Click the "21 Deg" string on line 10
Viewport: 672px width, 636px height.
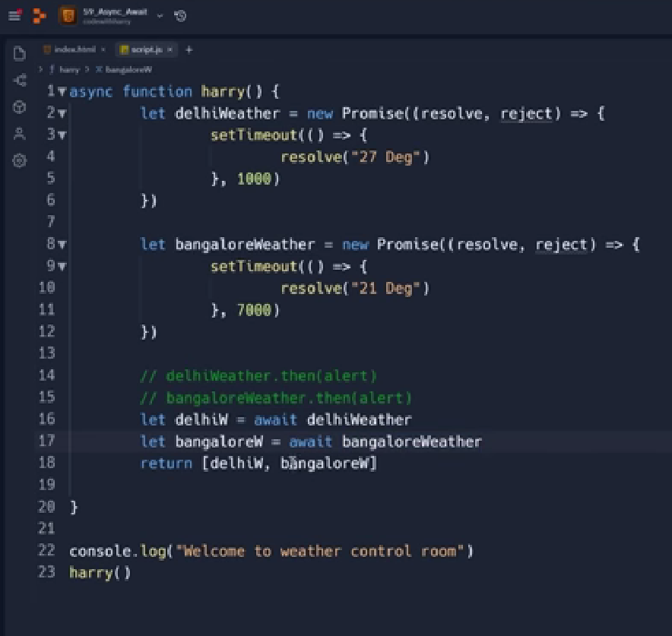[385, 288]
